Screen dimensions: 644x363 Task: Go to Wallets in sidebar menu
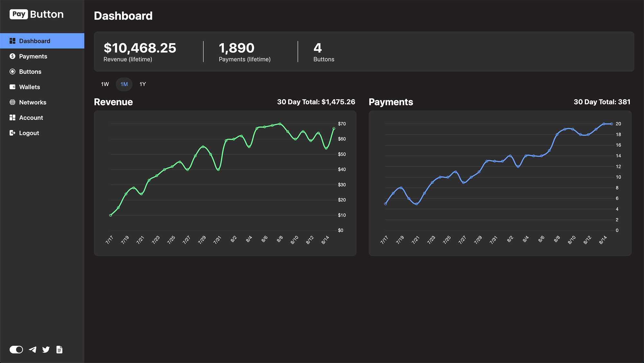[x=30, y=87]
